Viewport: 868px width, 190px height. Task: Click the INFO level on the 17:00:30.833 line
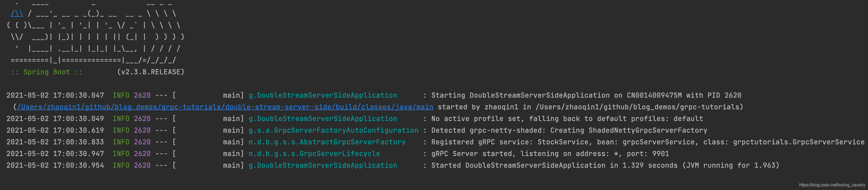[x=121, y=142]
